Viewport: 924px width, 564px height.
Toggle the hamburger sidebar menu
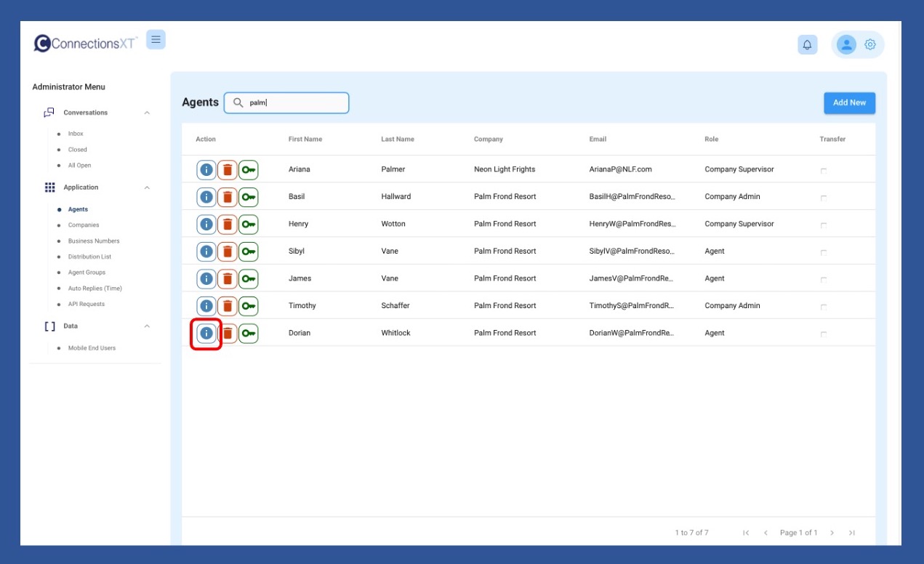[x=156, y=39]
